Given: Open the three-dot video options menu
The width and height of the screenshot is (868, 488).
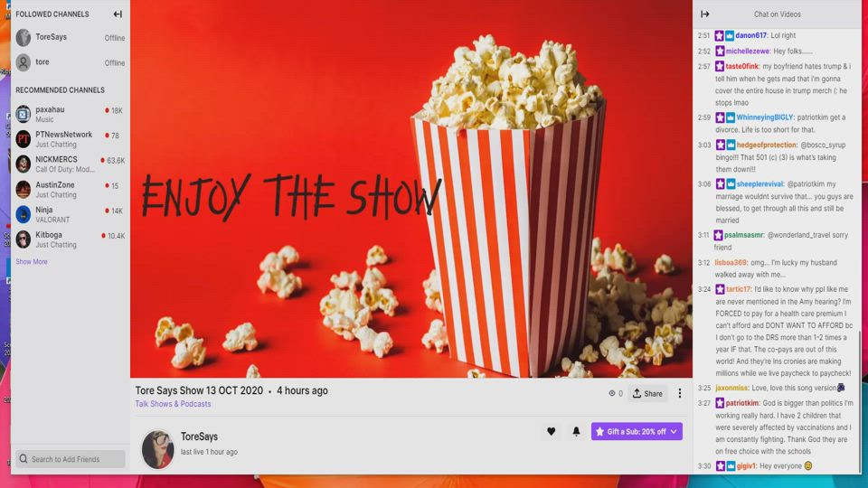Looking at the screenshot, I should pyautogui.click(x=680, y=393).
